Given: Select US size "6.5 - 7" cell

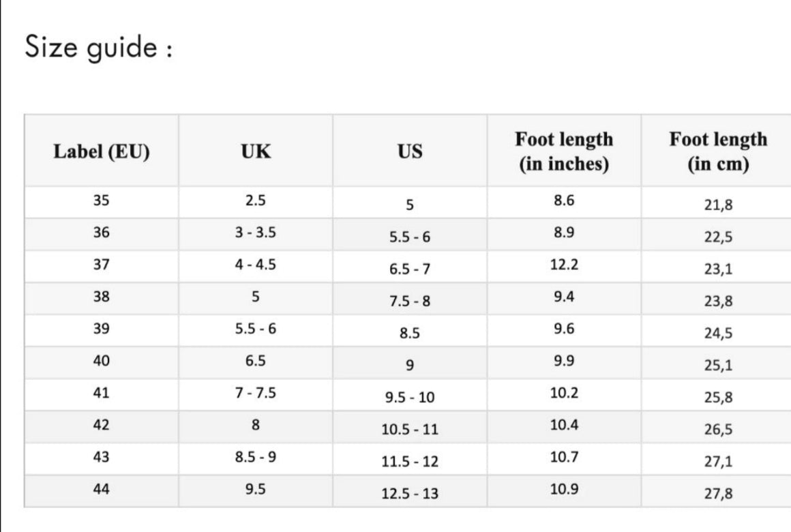Looking at the screenshot, I should tap(410, 269).
